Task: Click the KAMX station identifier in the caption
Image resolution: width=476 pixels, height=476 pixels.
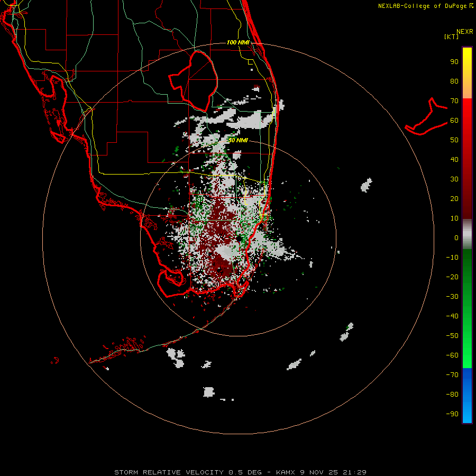Action: pos(287,472)
